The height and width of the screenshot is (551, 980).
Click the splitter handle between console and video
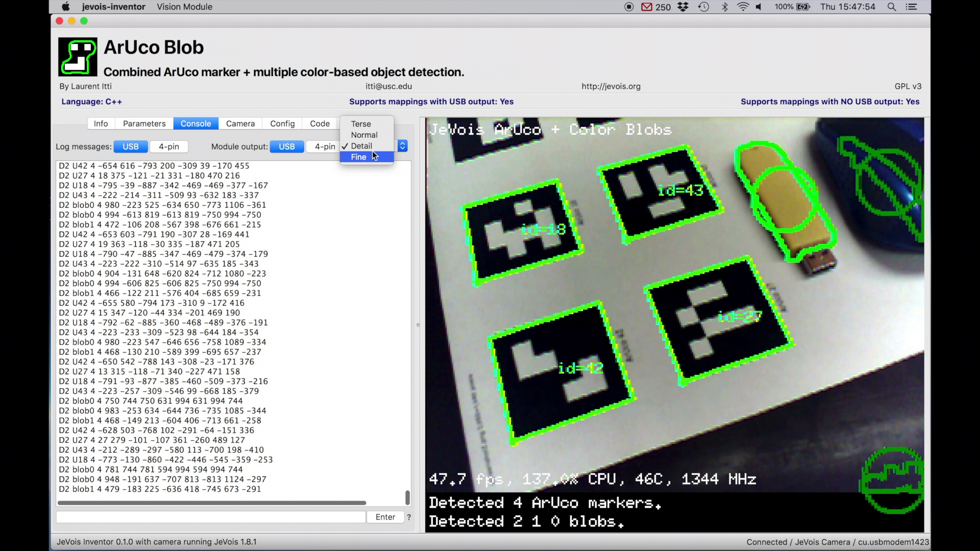(x=418, y=325)
